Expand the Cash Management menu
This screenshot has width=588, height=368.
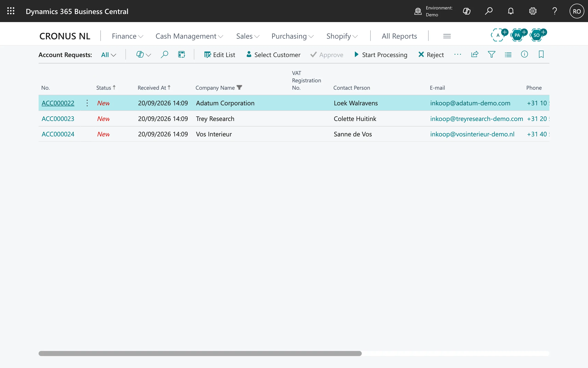tap(189, 36)
